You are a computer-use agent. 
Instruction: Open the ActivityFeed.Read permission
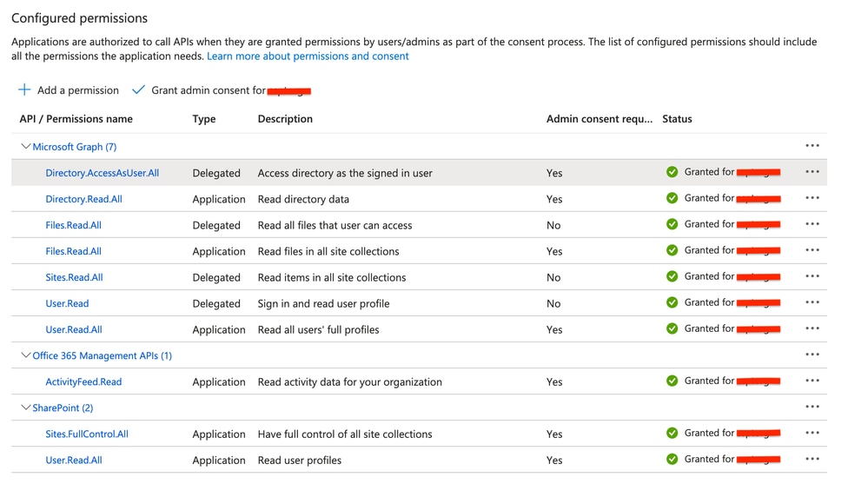click(83, 381)
